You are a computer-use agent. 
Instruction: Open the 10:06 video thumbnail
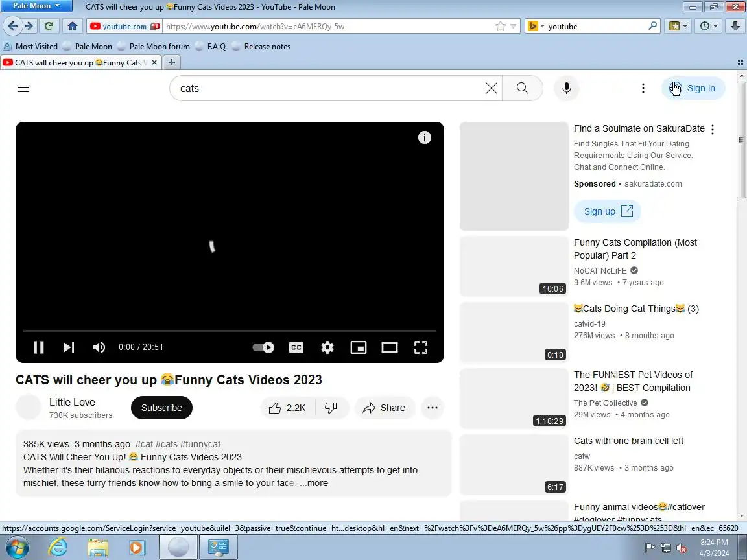tap(514, 266)
